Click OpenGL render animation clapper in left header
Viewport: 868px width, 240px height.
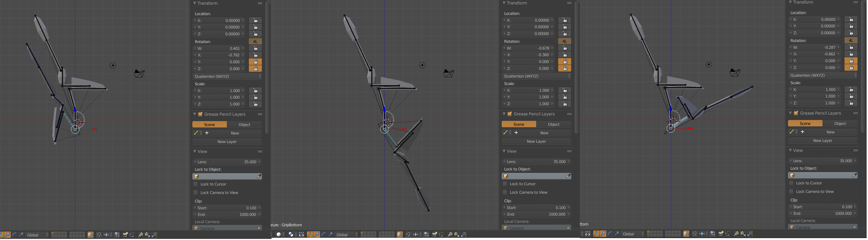pos(132,235)
